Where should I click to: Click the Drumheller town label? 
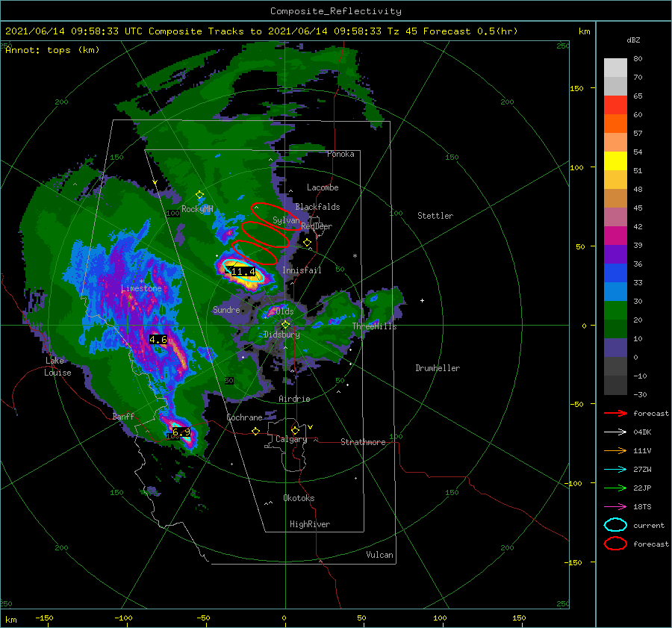[x=438, y=368]
